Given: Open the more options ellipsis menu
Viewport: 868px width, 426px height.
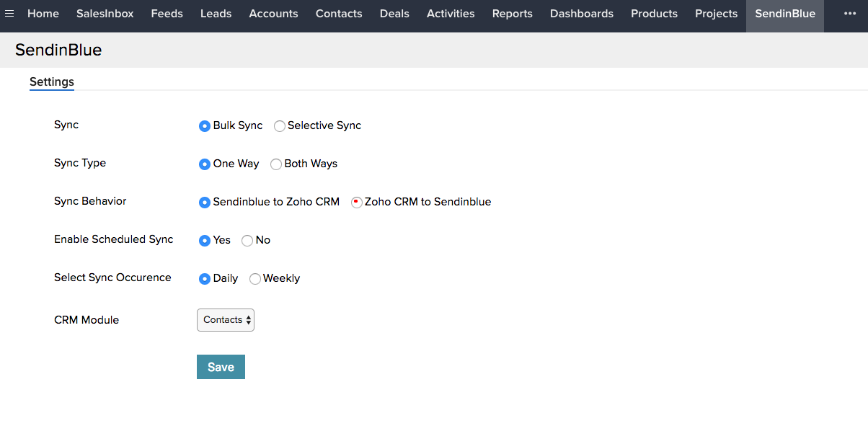Looking at the screenshot, I should 849,14.
